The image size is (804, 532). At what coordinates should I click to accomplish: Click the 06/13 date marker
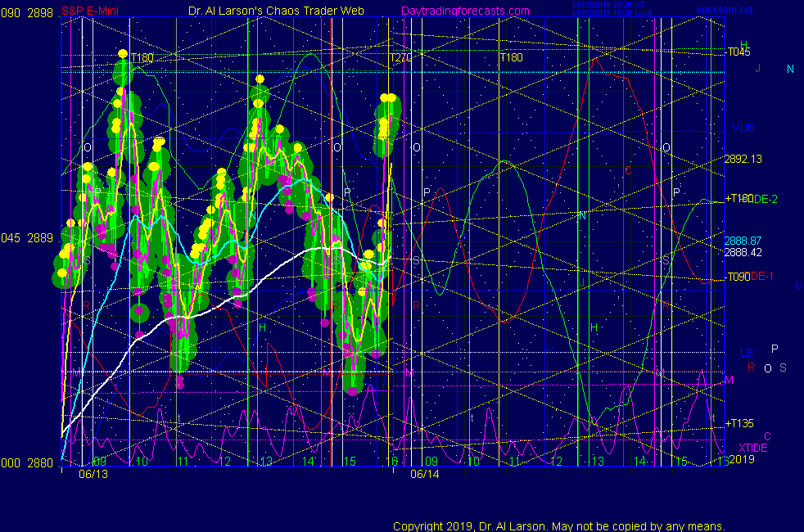(93, 474)
